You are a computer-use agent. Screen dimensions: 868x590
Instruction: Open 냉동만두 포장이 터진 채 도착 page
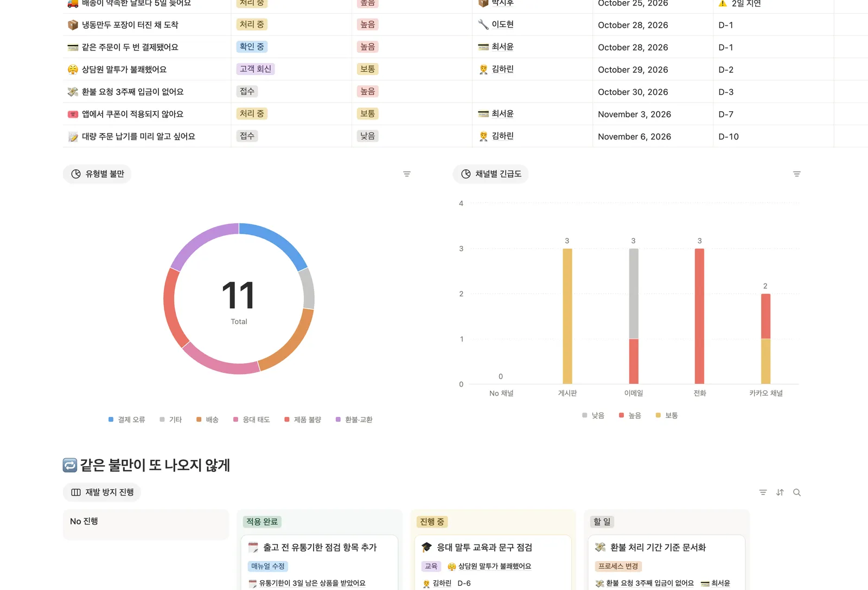pos(130,25)
